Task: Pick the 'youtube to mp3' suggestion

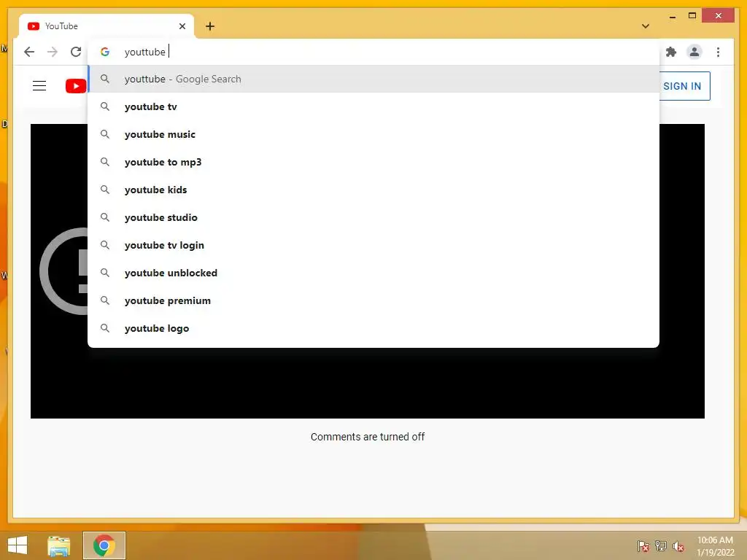Action: pyautogui.click(x=373, y=162)
